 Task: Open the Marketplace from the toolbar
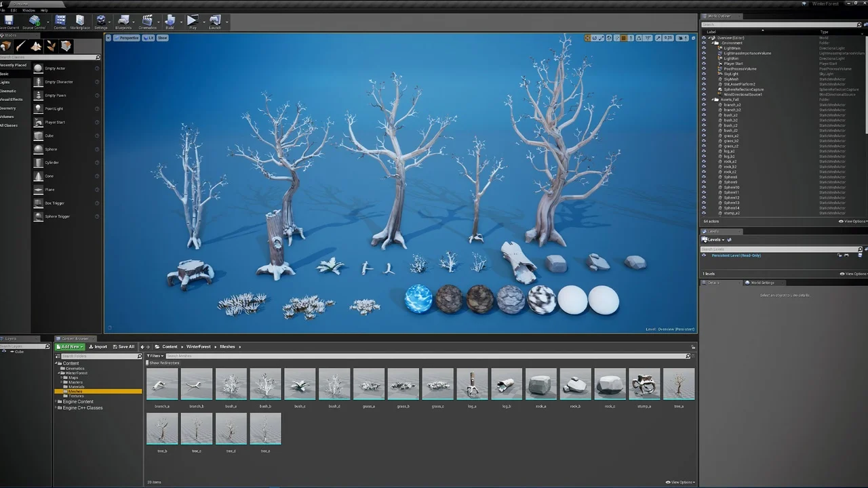point(80,21)
